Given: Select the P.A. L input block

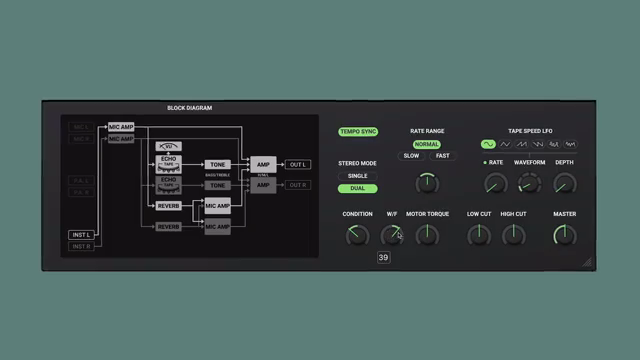Looking at the screenshot, I should [81, 180].
